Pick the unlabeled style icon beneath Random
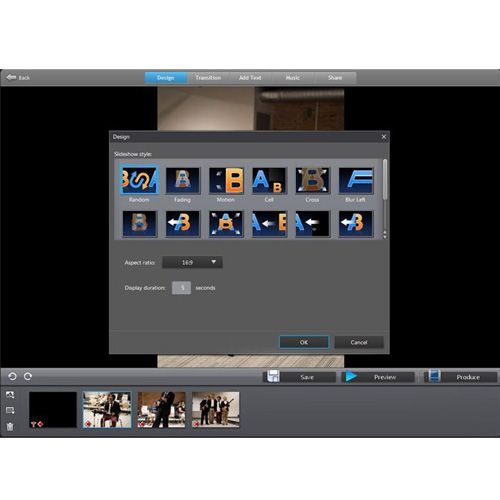 coord(139,223)
